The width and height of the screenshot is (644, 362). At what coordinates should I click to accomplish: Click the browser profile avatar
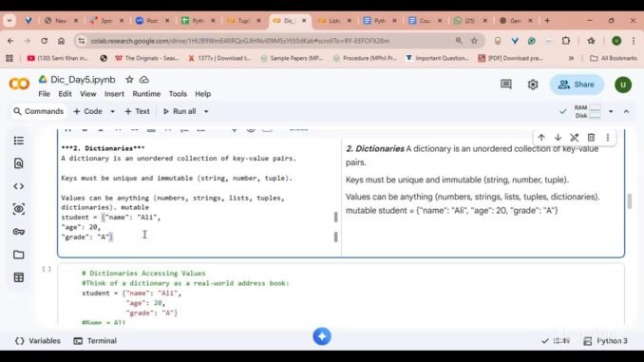[x=616, y=41]
